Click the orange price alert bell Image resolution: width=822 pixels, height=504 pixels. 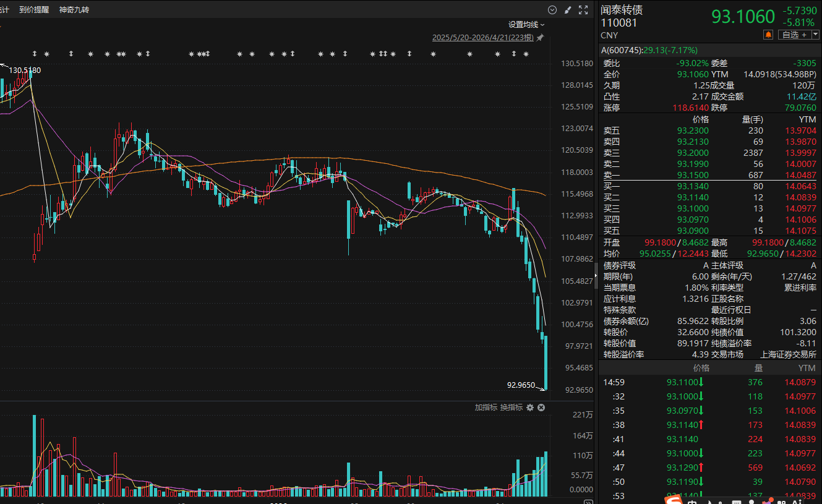[x=769, y=35]
